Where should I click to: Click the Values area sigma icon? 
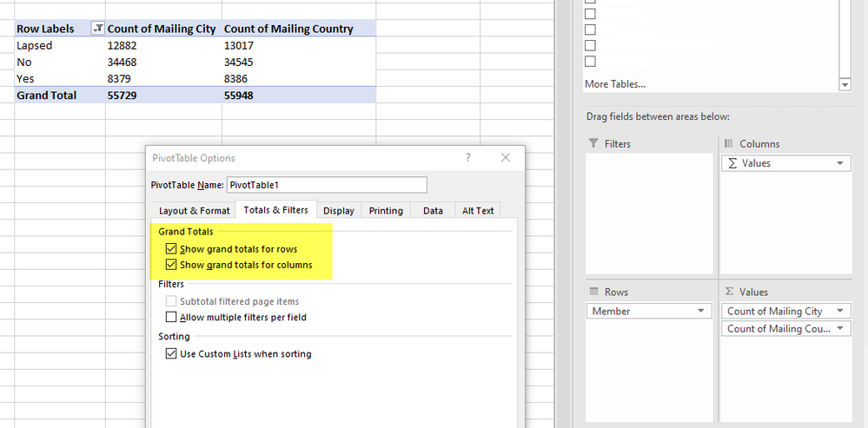(x=729, y=292)
